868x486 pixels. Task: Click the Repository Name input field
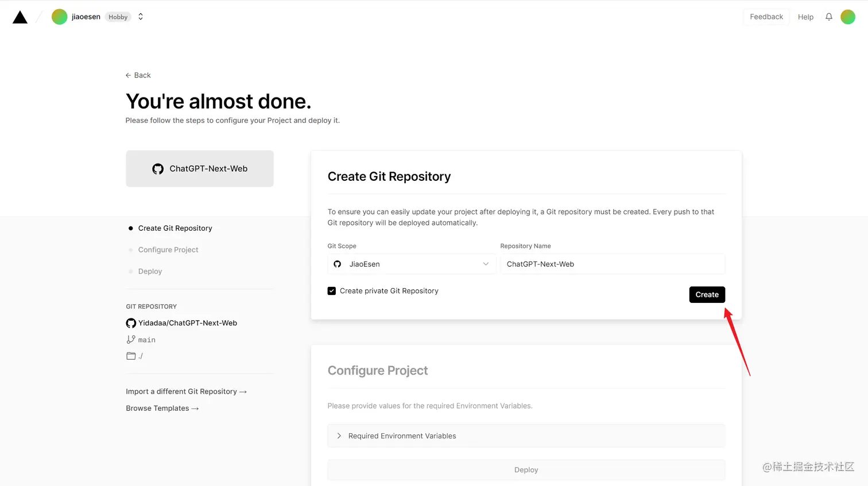click(x=613, y=264)
